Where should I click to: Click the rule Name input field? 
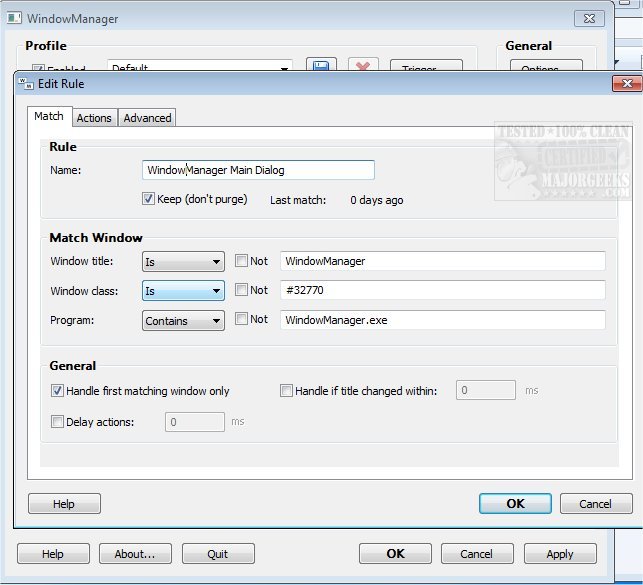tap(258, 170)
